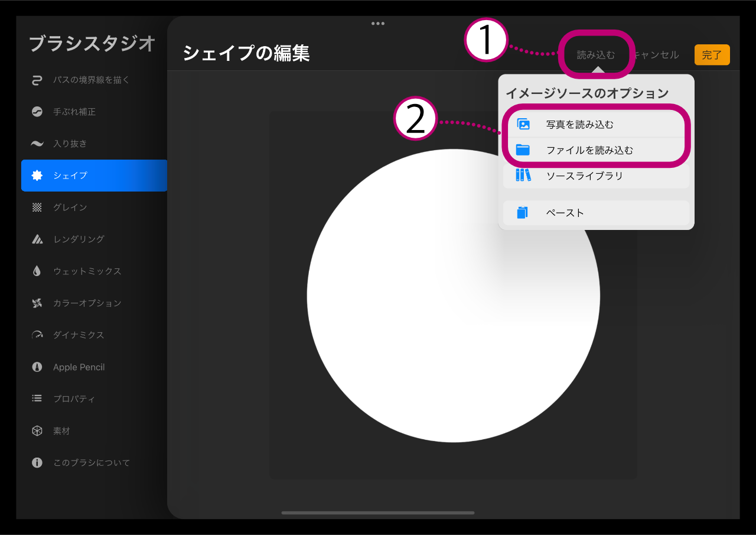
Task: Click the レンダリング rendering icon
Action: point(37,239)
